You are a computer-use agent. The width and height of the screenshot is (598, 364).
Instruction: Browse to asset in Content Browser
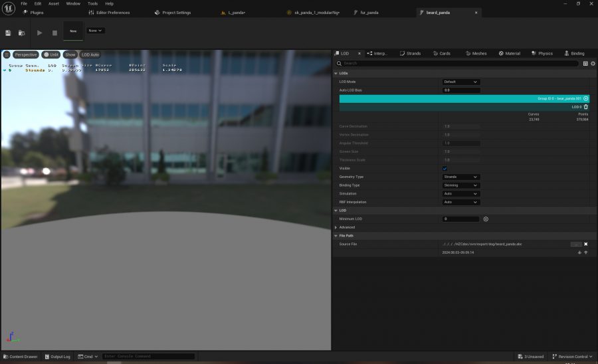pyautogui.click(x=22, y=33)
